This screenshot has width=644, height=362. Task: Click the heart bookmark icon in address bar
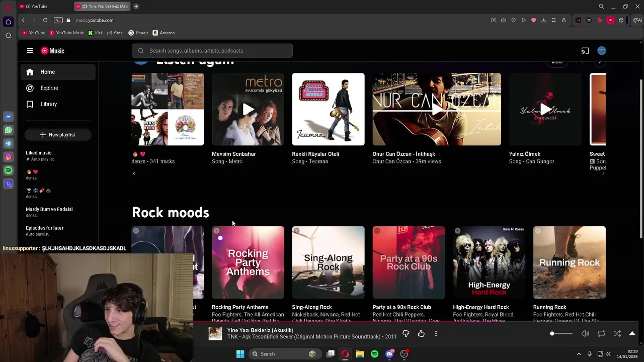(533, 20)
